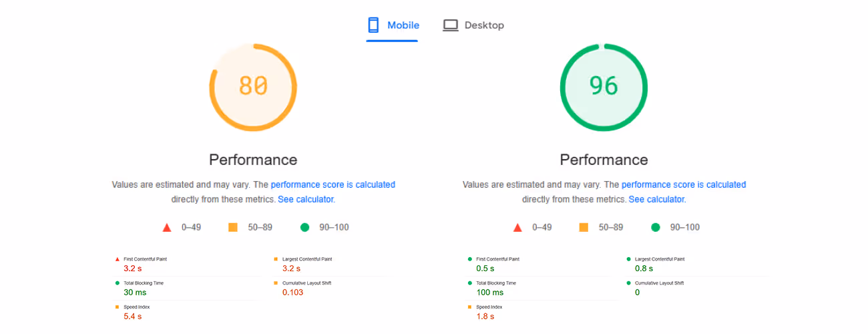Click the First Contentful Paint value '0.5 s'
The height and width of the screenshot is (334, 868).
pyautogui.click(x=485, y=269)
